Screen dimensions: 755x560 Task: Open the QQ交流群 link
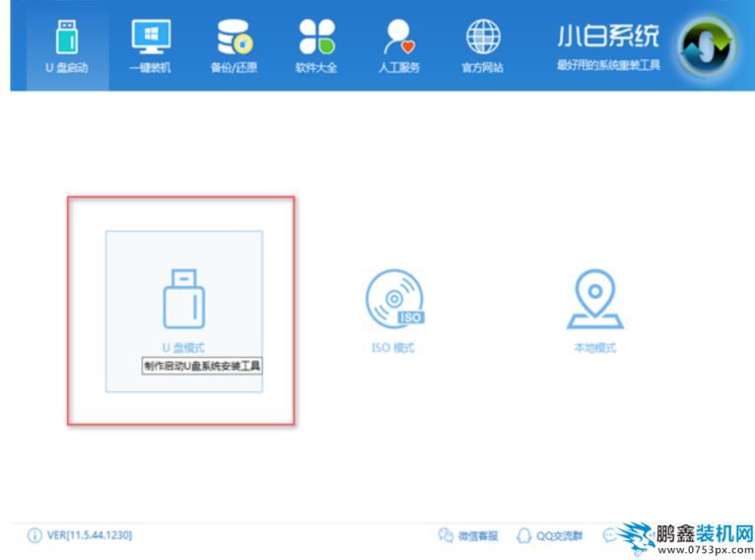559,535
